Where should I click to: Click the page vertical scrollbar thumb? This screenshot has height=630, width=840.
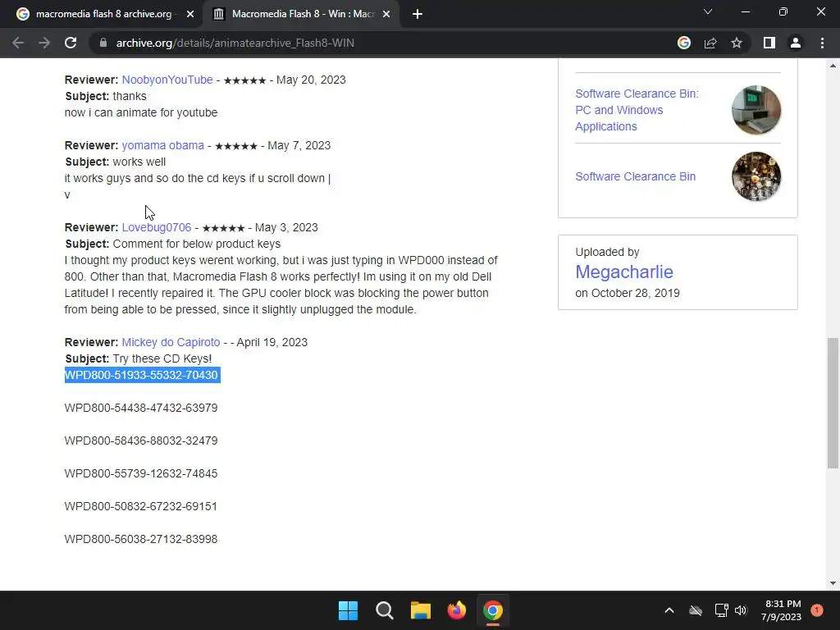pos(833,404)
